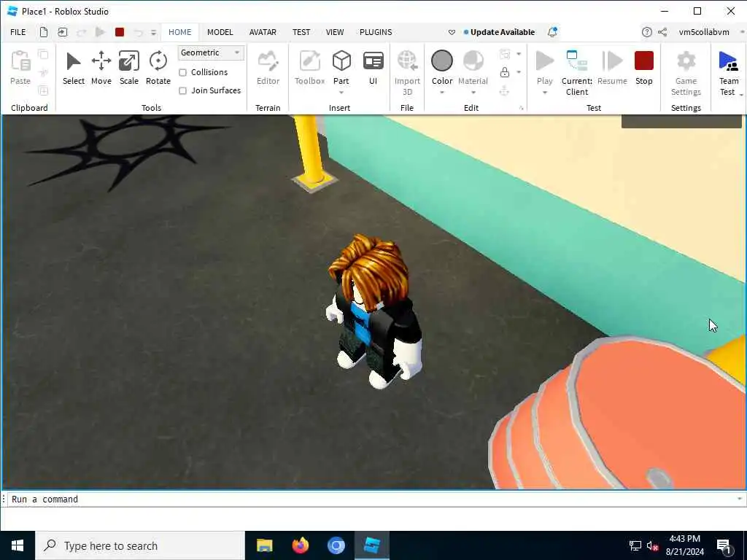
Task: Click the New file icon in quick access bar
Action: click(43, 32)
